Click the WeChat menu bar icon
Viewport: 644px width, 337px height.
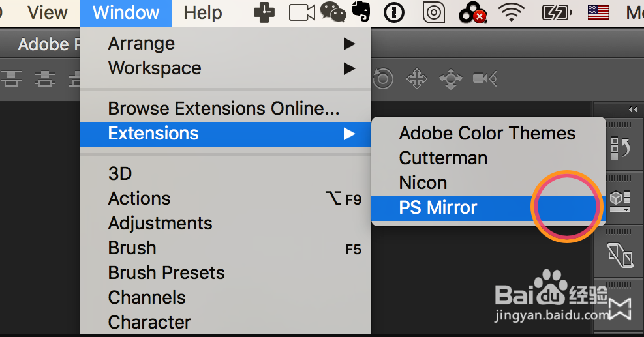(333, 12)
